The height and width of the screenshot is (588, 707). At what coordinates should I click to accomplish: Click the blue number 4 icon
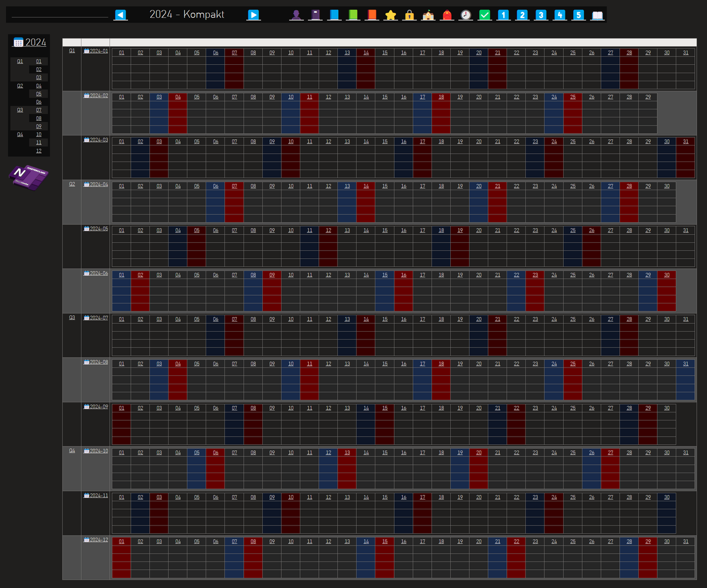560,15
